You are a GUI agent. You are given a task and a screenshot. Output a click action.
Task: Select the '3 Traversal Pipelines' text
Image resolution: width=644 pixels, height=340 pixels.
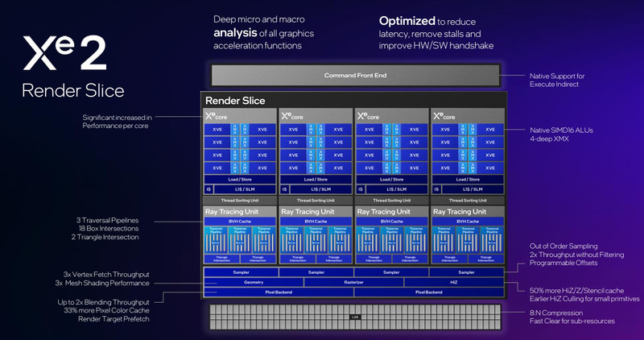[107, 221]
